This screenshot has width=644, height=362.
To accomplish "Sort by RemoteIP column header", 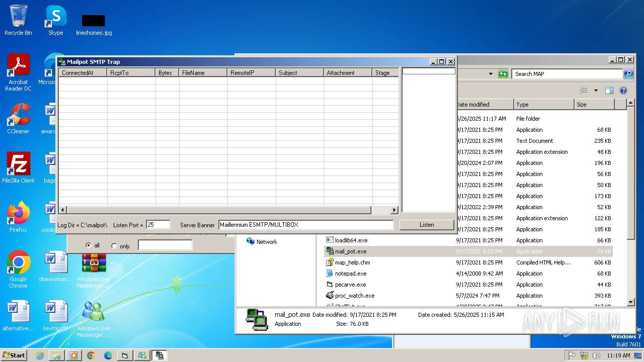I will [252, 73].
